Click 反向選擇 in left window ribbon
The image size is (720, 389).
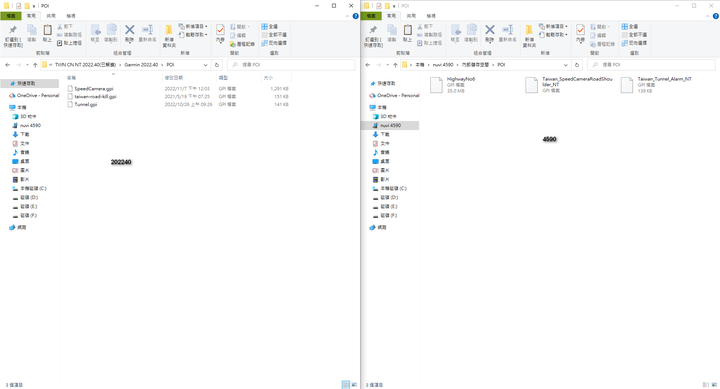click(x=274, y=43)
